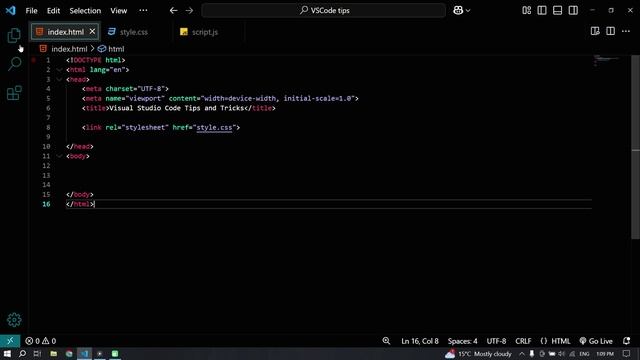Click the VS Code logo icon
This screenshot has height=360, width=640.
pyautogui.click(x=11, y=11)
